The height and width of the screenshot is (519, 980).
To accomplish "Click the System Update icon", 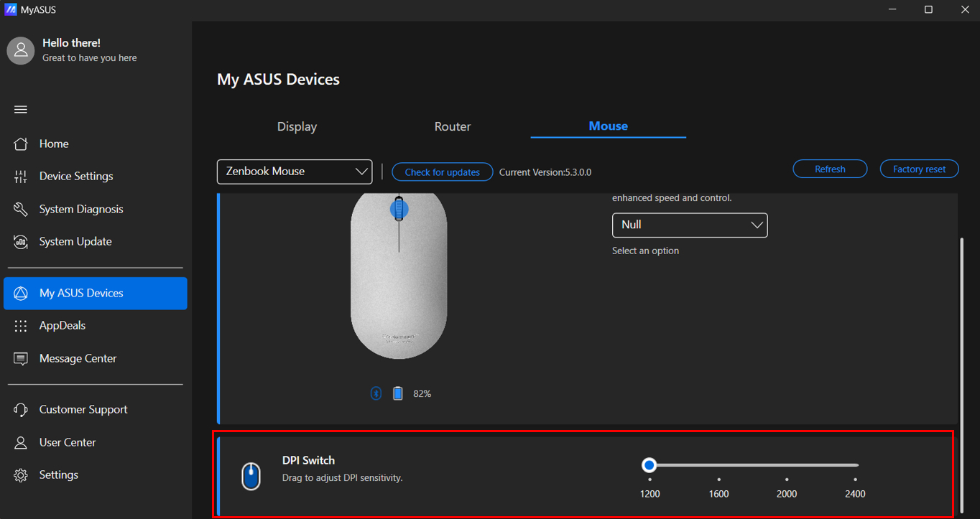I will 21,242.
